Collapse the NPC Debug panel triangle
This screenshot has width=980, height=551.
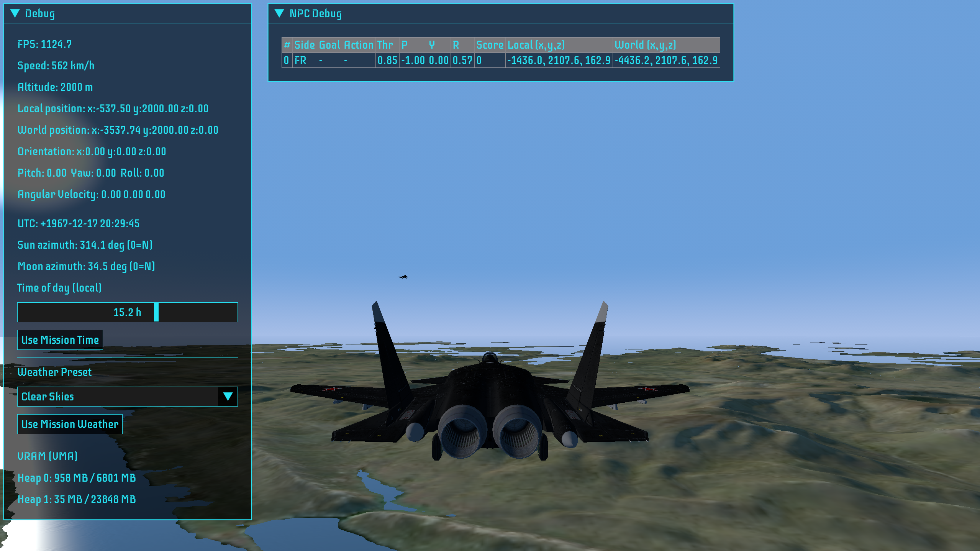(279, 13)
